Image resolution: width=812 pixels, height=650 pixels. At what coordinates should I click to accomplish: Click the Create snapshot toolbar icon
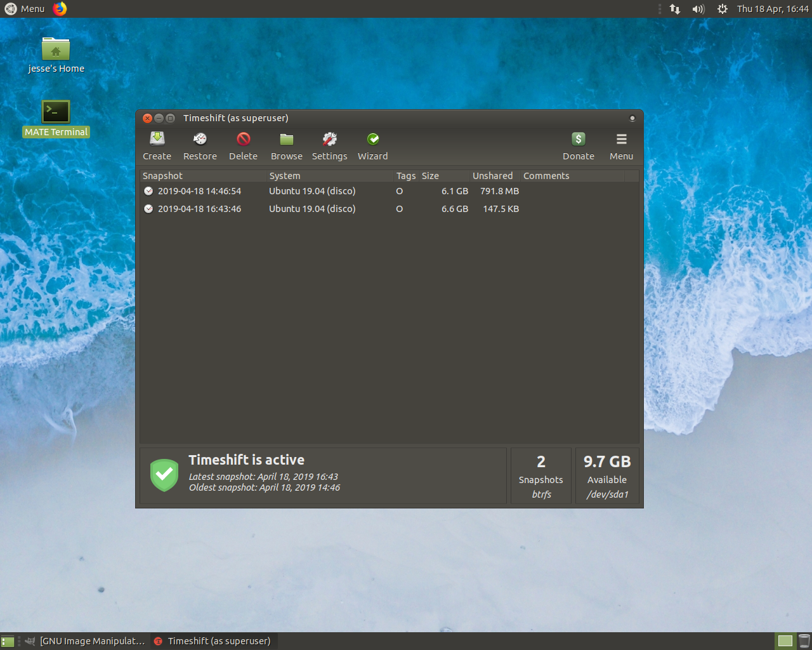pyautogui.click(x=157, y=139)
